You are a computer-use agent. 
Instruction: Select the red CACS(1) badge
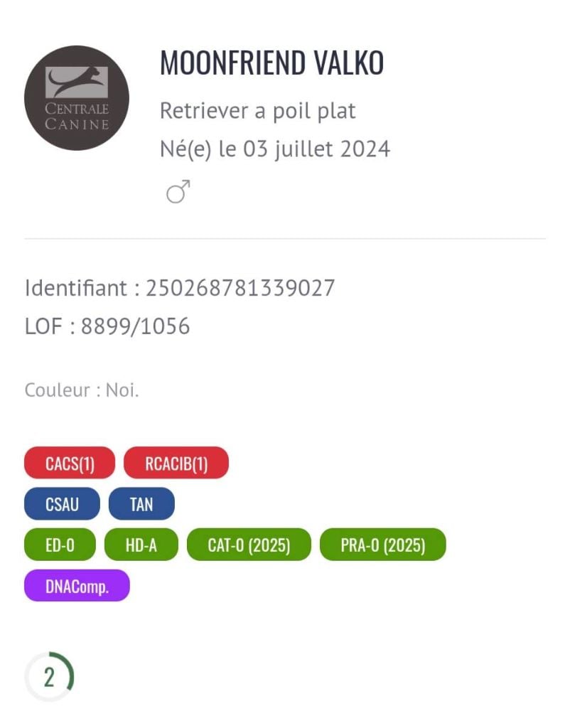coord(70,464)
